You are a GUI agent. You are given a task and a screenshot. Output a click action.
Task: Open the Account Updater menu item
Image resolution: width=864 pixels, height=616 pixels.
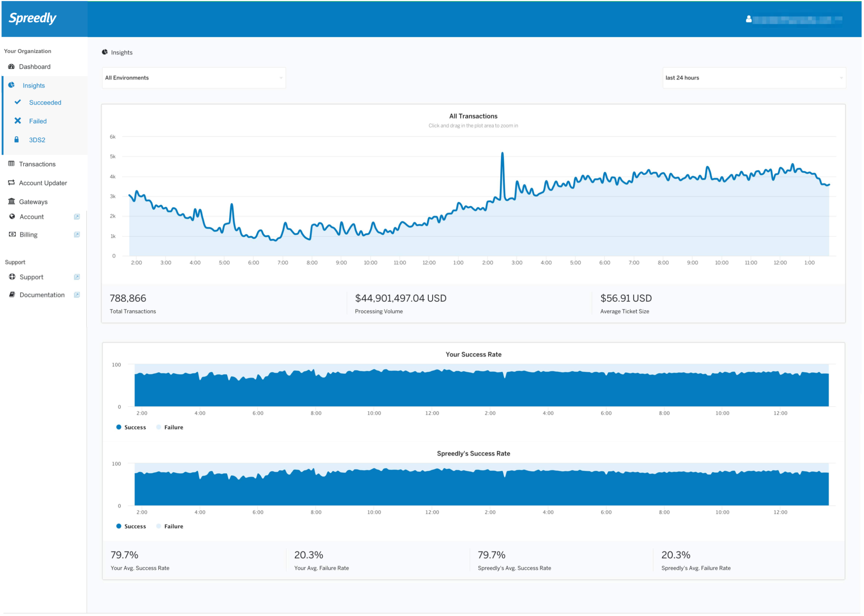[x=43, y=184]
